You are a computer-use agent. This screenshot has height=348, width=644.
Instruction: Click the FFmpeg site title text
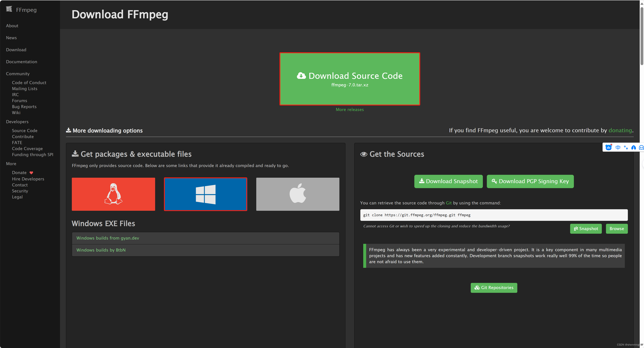[26, 10]
